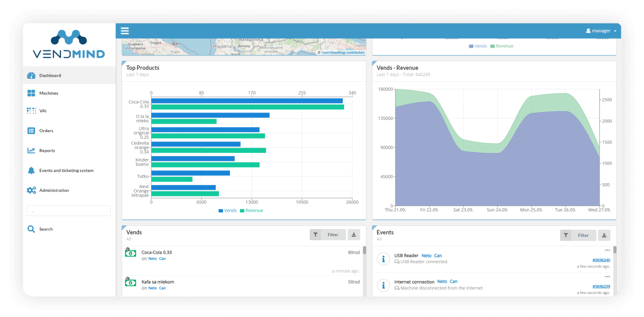This screenshot has width=644, height=317.
Task: Click the funnel icon in Events panel
Action: [566, 235]
